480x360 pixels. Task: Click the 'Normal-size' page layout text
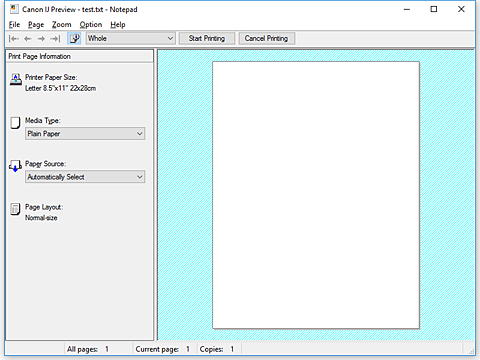[x=41, y=218]
